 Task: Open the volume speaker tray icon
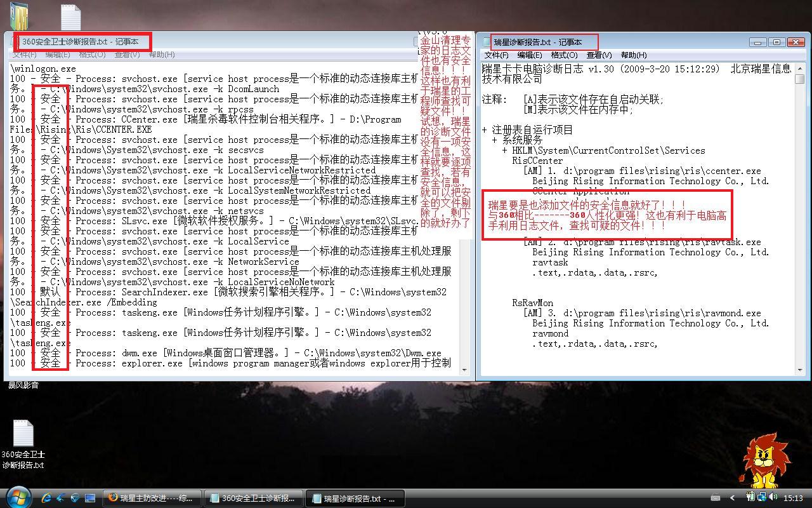773,498
